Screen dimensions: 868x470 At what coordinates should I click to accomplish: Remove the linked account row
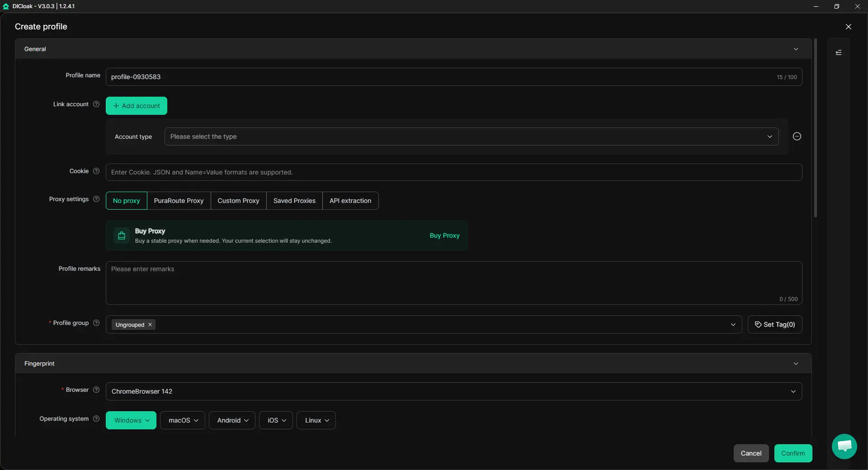(797, 136)
